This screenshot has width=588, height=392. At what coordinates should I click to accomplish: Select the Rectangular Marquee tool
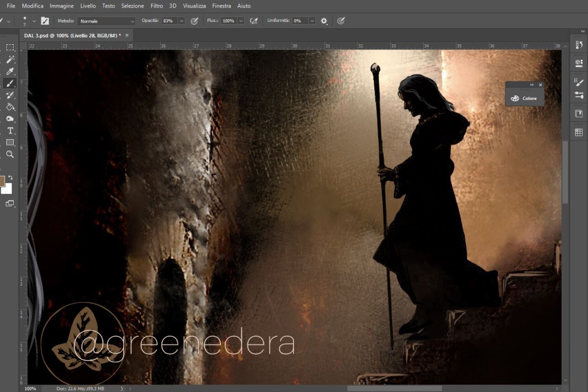(10, 48)
